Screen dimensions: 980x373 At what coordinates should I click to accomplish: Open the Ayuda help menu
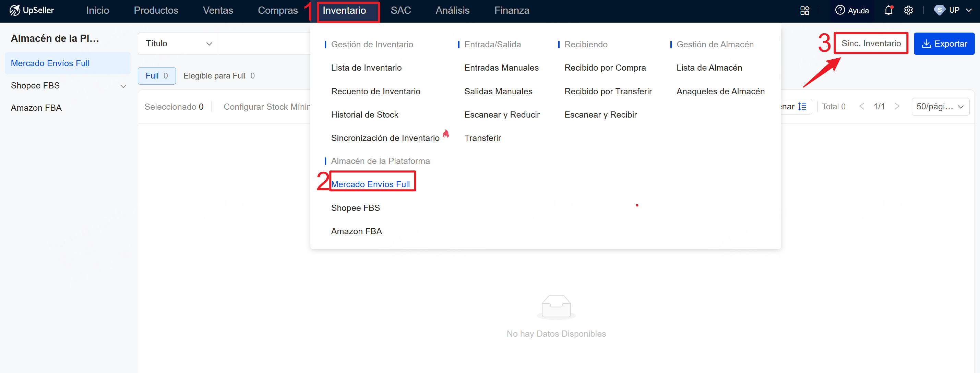[852, 10]
